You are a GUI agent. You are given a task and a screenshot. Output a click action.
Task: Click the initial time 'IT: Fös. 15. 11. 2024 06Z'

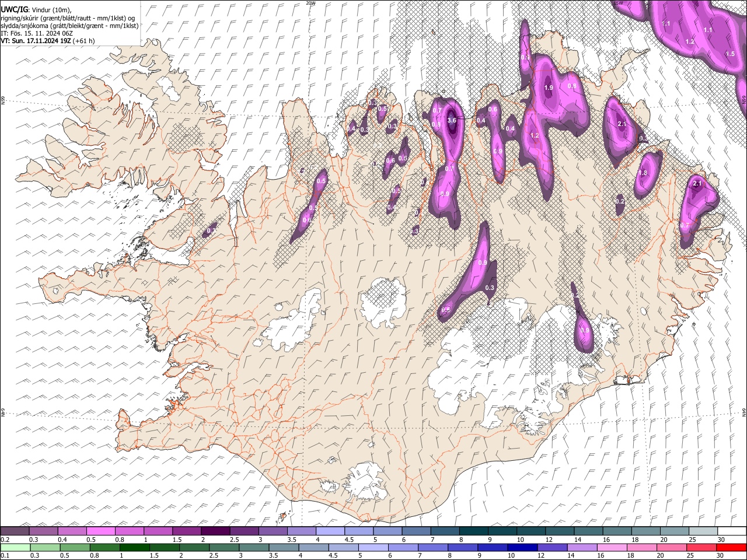37,33
